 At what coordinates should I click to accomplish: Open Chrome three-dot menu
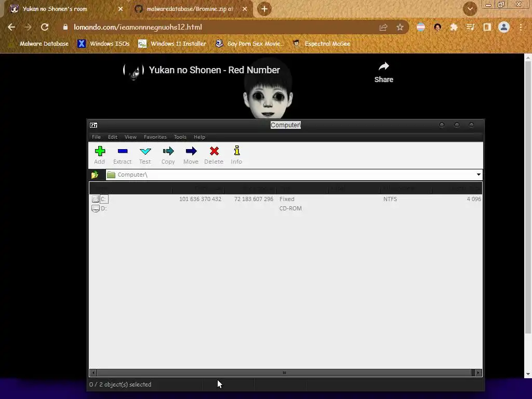click(521, 27)
